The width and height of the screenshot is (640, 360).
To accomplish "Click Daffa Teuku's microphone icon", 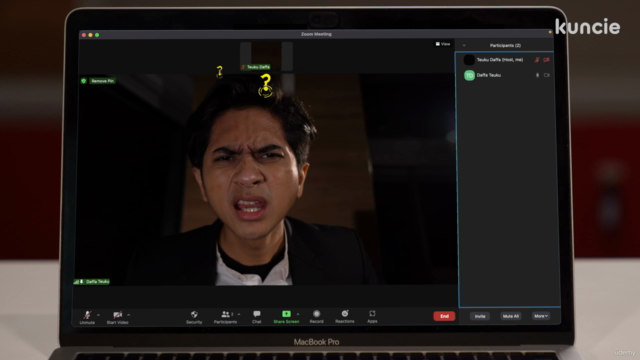I will pyautogui.click(x=537, y=76).
